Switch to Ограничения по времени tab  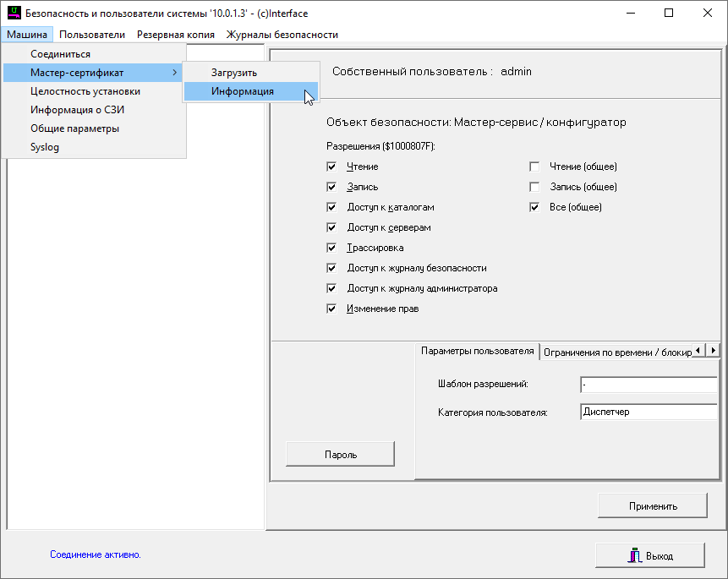click(x=616, y=352)
